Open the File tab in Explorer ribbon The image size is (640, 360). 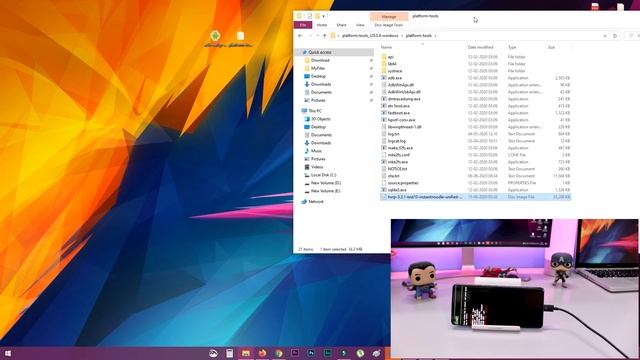[303, 25]
